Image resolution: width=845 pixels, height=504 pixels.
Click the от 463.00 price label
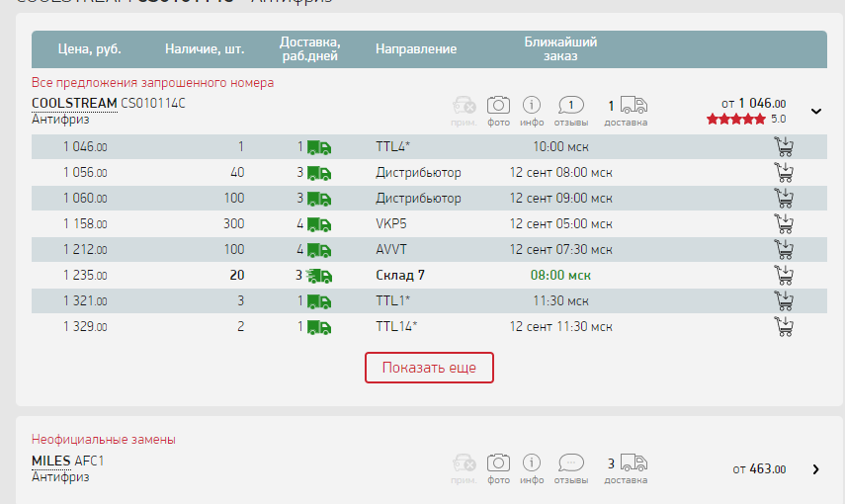[759, 469]
